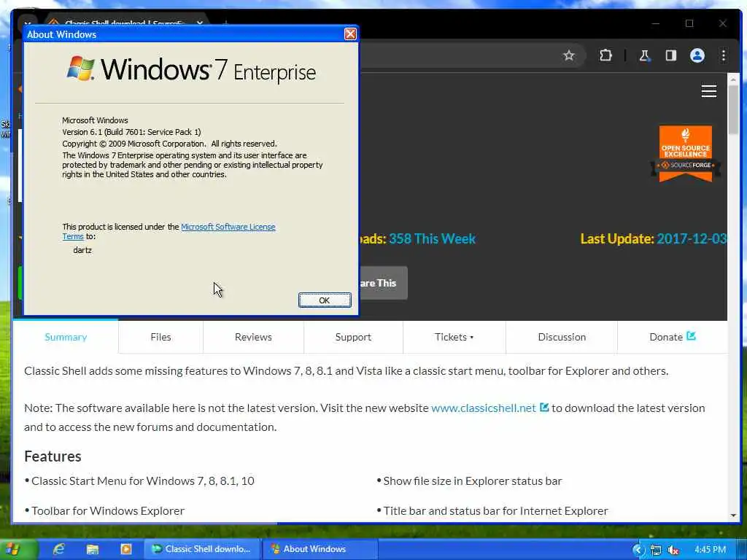Click Open Source Excellence badge
Image resolution: width=747 pixels, height=560 pixels.
686,153
